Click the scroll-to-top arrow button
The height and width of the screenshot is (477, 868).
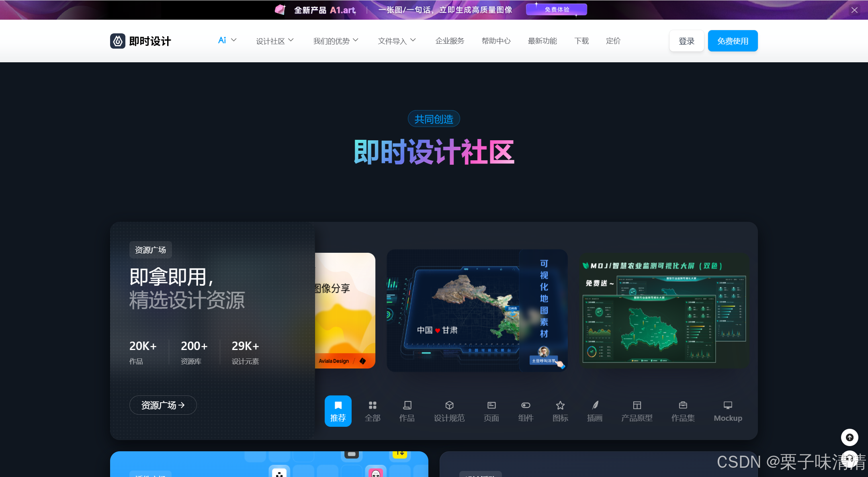[x=850, y=437]
